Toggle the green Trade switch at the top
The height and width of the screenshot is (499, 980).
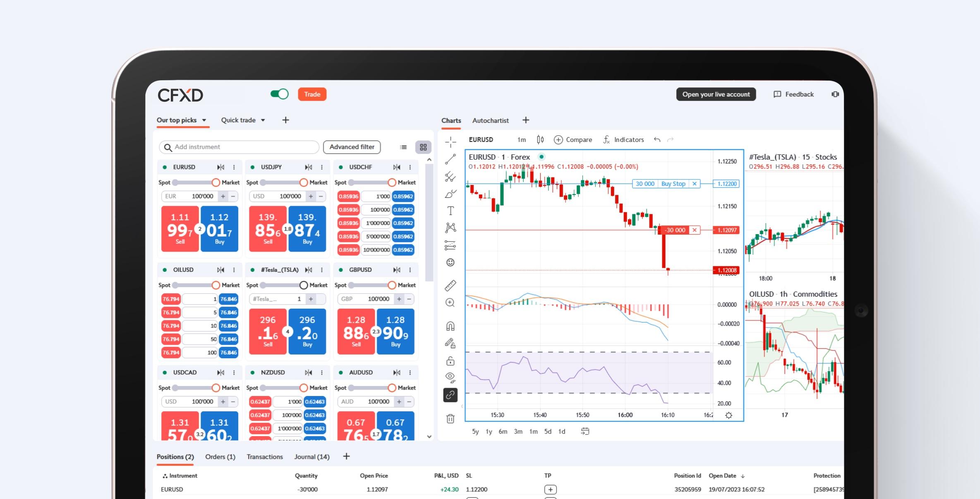click(279, 94)
